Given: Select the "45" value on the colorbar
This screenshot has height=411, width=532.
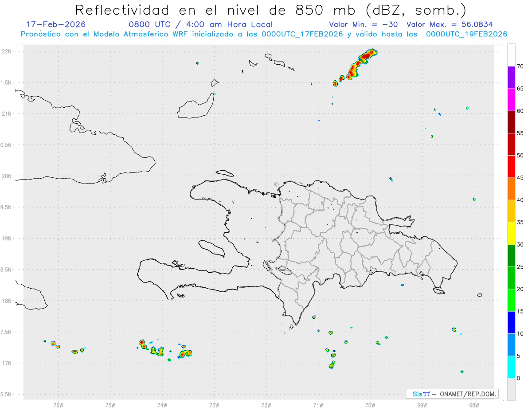Looking at the screenshot, I should (520, 178).
